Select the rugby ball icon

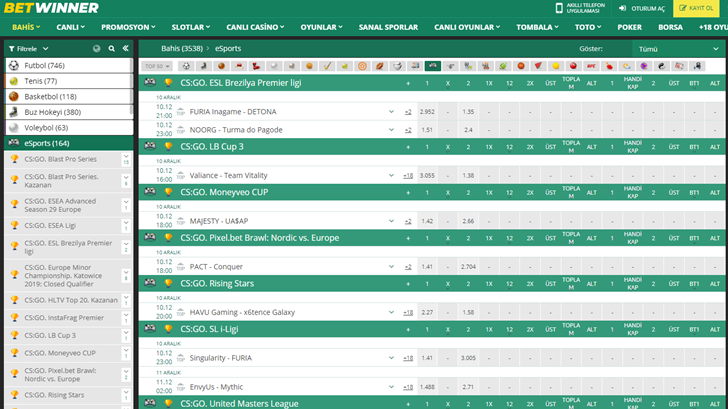380,66
